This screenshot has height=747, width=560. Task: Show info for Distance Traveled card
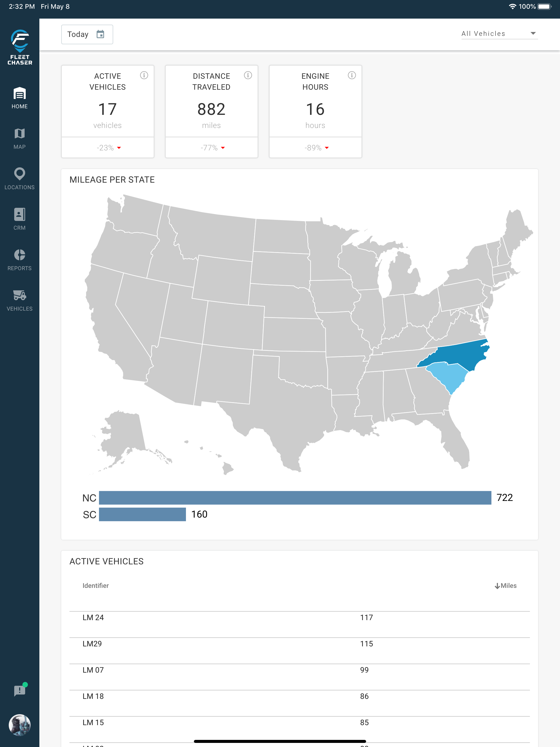pos(248,75)
